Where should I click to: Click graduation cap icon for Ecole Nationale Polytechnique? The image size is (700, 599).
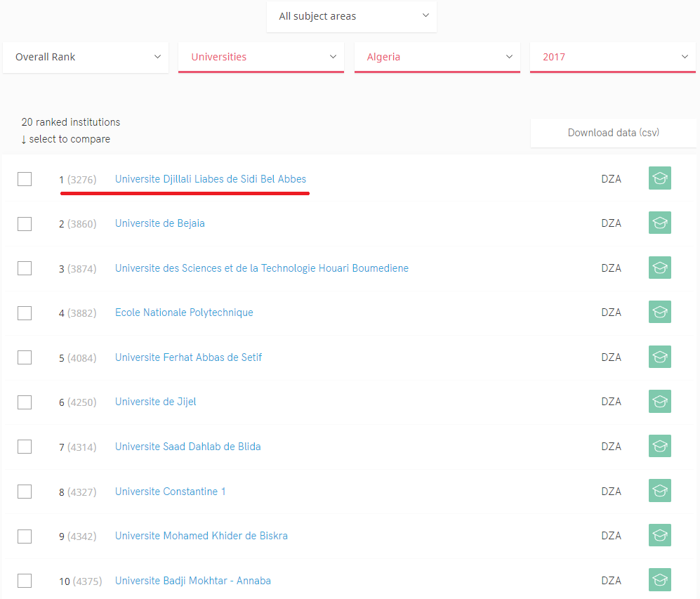[x=660, y=312]
